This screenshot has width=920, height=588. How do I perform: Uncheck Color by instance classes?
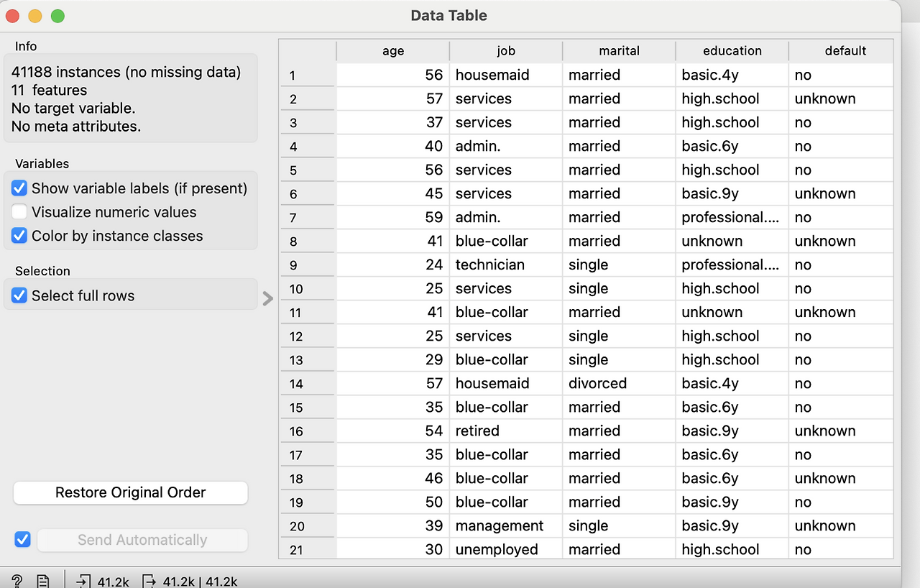click(19, 236)
